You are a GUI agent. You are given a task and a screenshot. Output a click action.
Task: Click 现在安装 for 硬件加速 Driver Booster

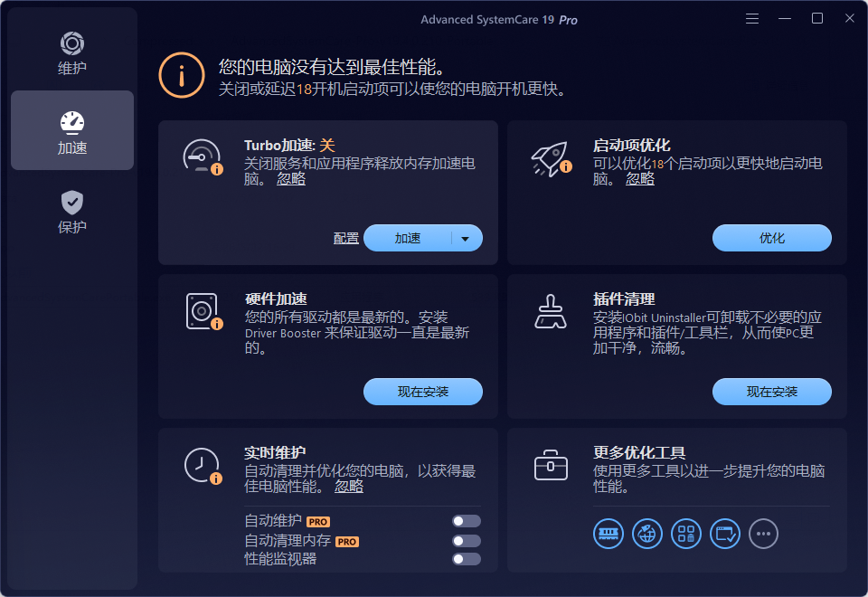[423, 392]
